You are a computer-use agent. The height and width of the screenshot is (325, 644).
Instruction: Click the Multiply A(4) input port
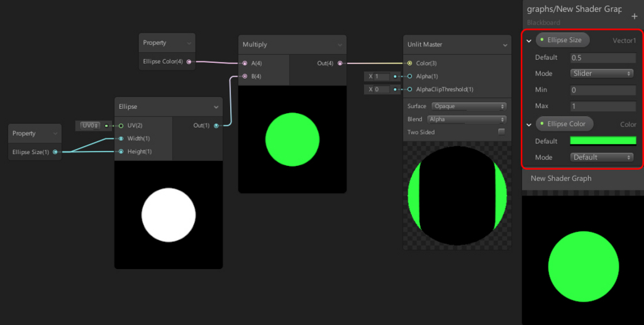coord(245,63)
